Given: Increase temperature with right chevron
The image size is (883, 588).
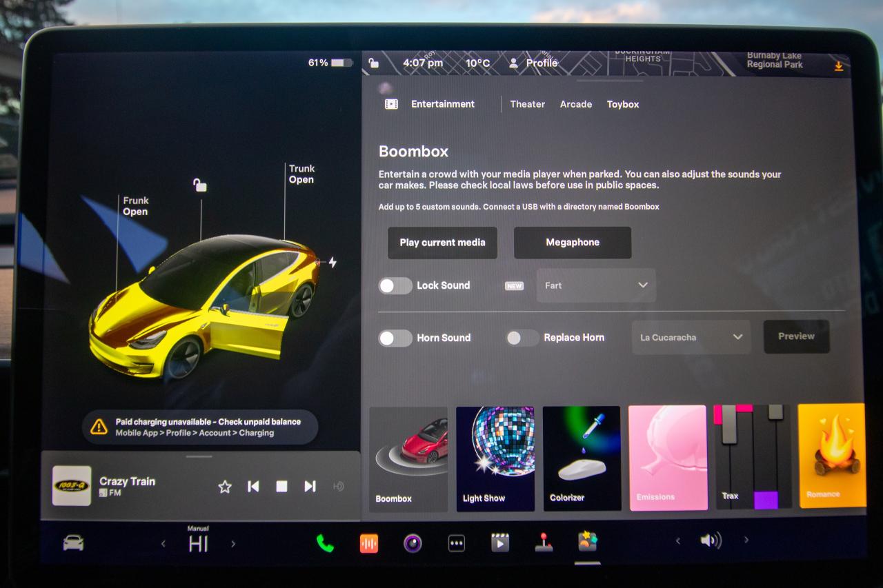Looking at the screenshot, I should click(233, 544).
